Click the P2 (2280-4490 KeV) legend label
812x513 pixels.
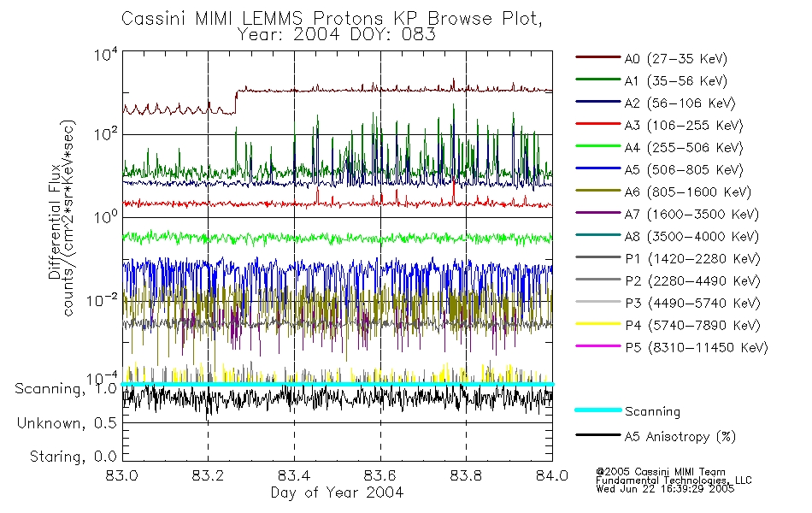pos(692,280)
